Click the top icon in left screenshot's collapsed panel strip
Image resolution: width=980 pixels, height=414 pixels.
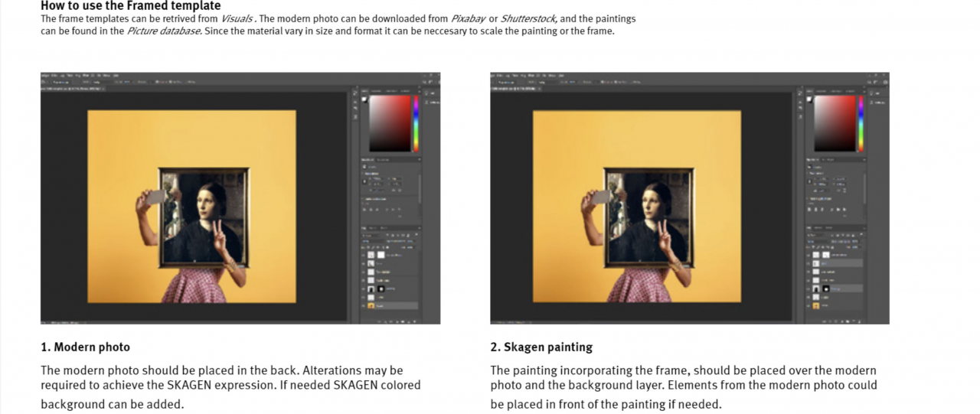click(355, 91)
